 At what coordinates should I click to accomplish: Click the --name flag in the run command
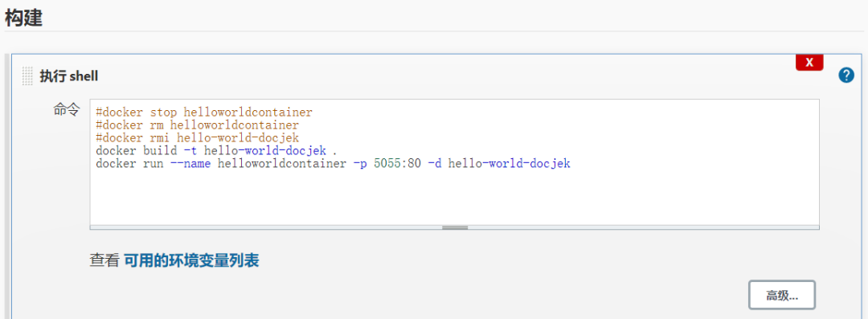coord(190,163)
